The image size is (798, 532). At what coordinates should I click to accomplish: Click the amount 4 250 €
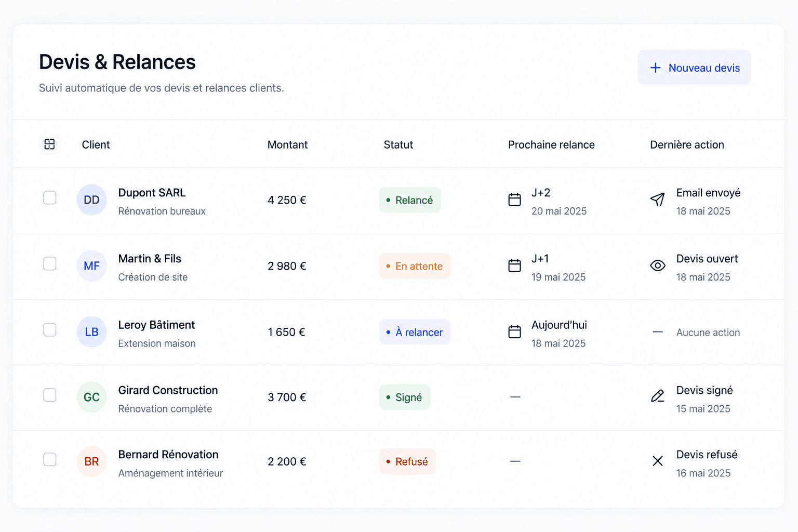[287, 200]
